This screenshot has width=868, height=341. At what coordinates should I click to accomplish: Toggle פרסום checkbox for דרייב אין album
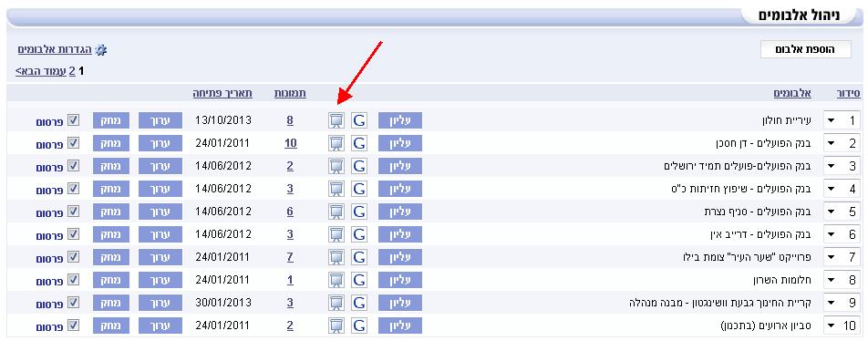coord(73,233)
